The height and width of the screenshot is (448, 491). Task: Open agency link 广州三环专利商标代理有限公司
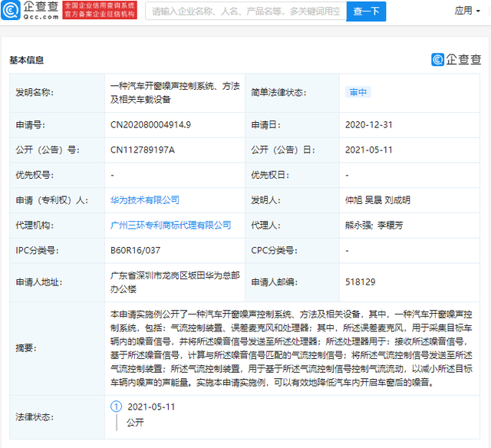pyautogui.click(x=170, y=225)
